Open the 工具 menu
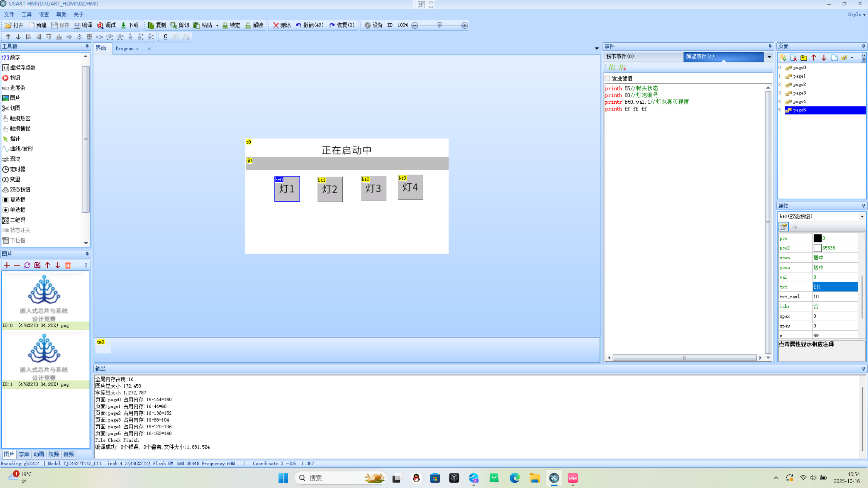This screenshot has height=488, width=868. pos(26,15)
